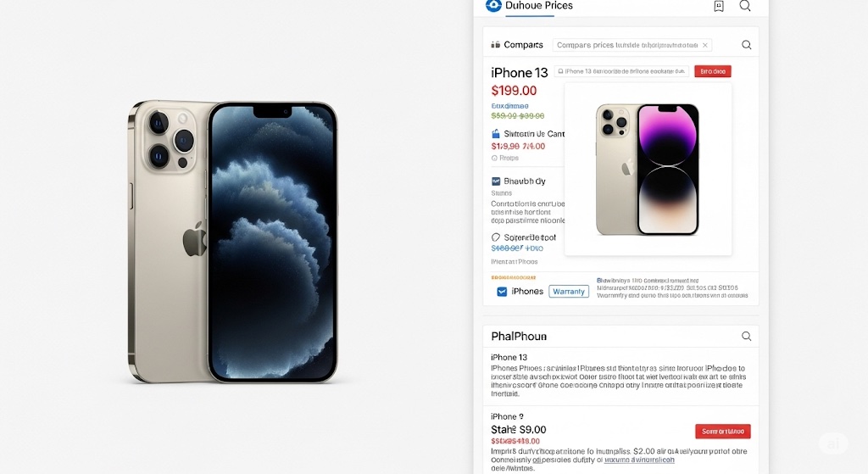
Task: Click the Bhavbh dy store icon
Action: tap(496, 181)
